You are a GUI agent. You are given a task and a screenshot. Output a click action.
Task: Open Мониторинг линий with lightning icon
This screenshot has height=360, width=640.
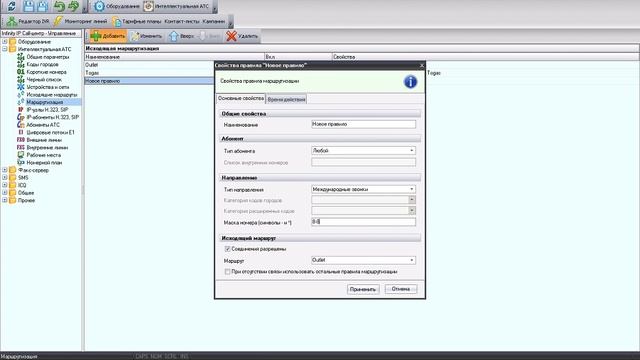(x=81, y=21)
